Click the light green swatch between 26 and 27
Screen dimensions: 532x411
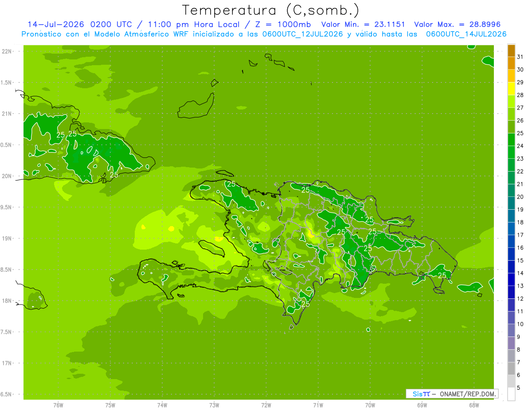[511, 114]
